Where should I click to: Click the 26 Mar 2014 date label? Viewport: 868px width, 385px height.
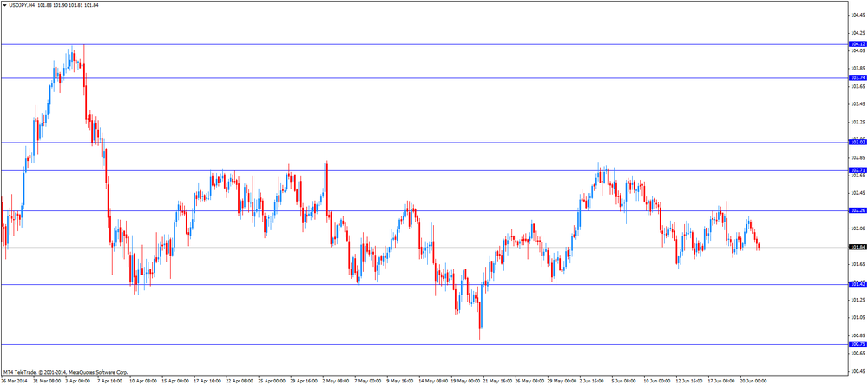(13, 382)
